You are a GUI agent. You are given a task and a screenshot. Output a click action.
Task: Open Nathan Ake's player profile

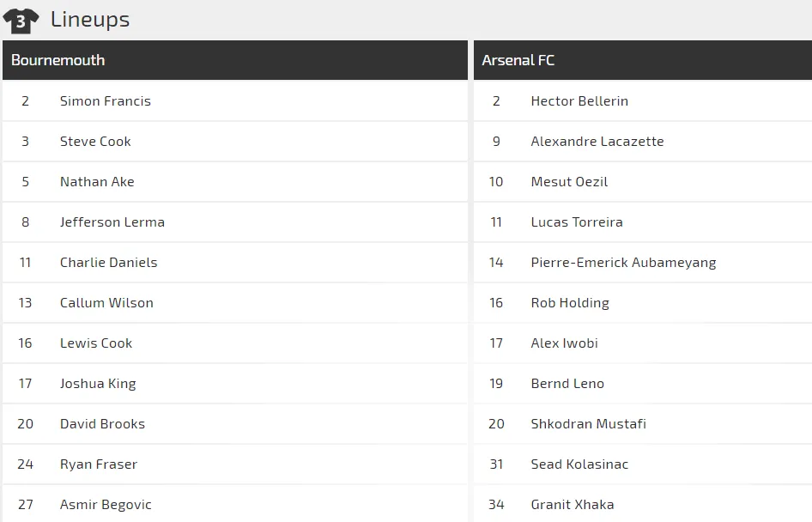97,181
